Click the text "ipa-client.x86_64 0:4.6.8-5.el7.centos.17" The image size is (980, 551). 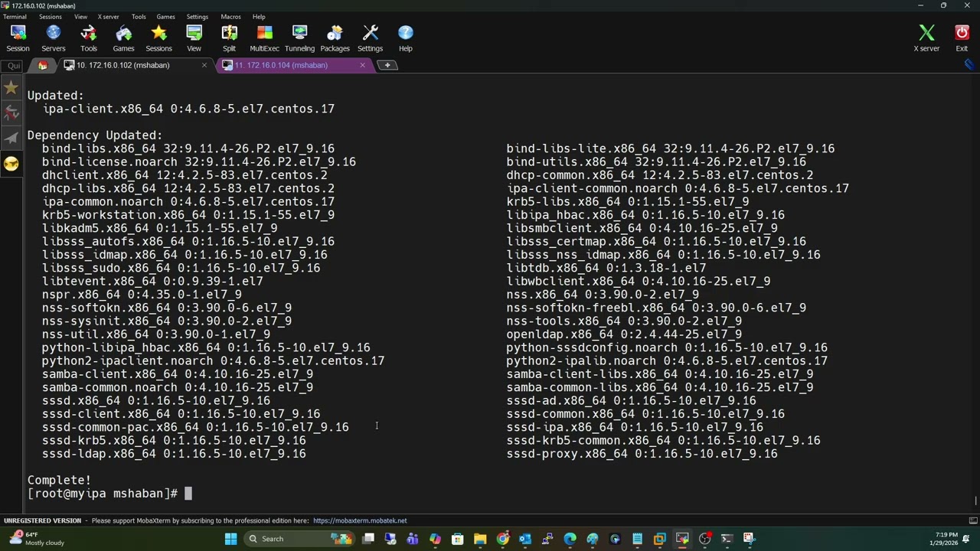coord(188,109)
